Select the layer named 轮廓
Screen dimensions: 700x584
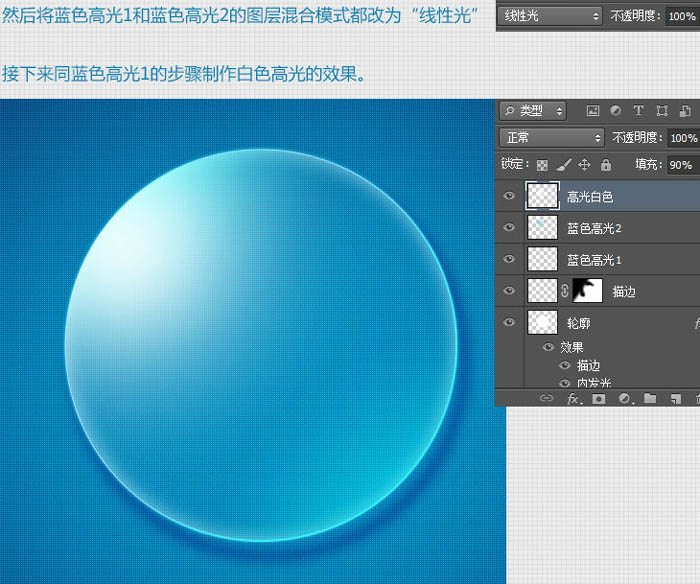click(579, 323)
